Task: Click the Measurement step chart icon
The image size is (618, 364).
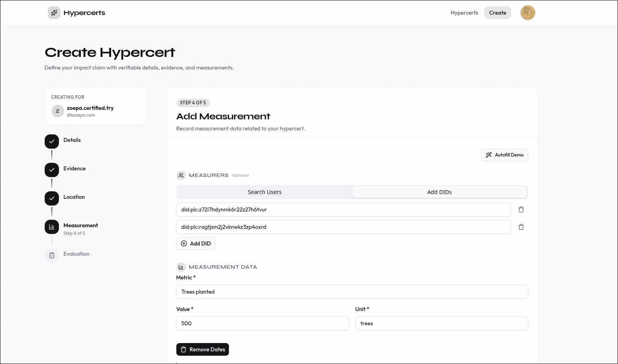Action: point(52,227)
